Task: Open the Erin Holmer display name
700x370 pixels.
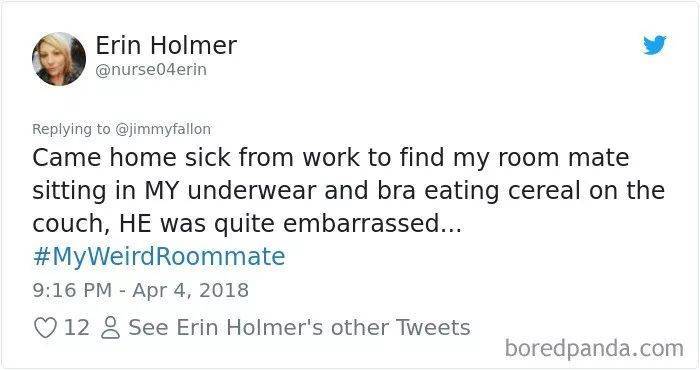Action: (x=166, y=45)
